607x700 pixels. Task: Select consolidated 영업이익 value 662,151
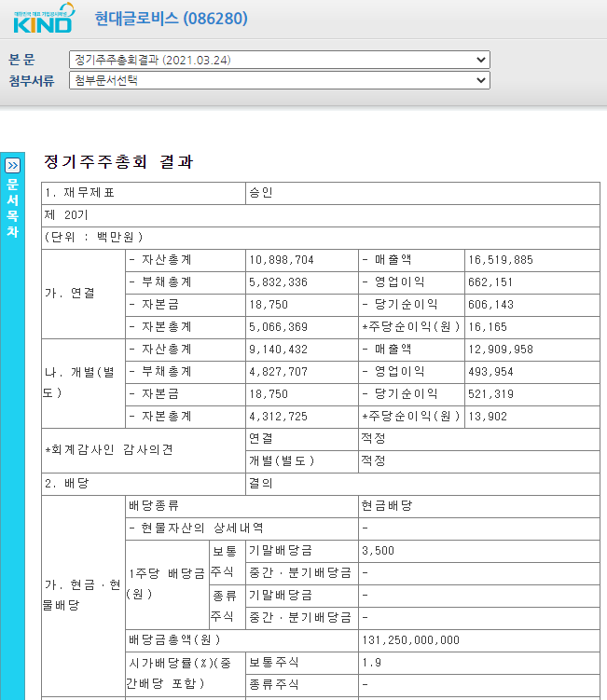(x=490, y=282)
